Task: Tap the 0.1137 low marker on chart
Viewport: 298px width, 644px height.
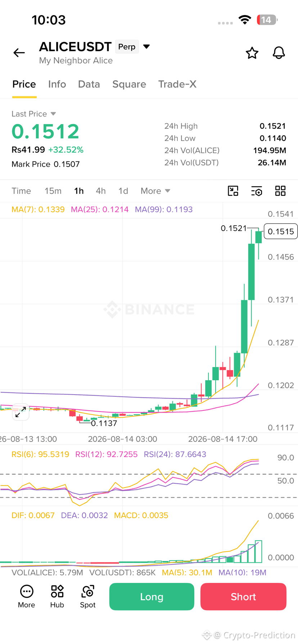Action: tap(104, 423)
